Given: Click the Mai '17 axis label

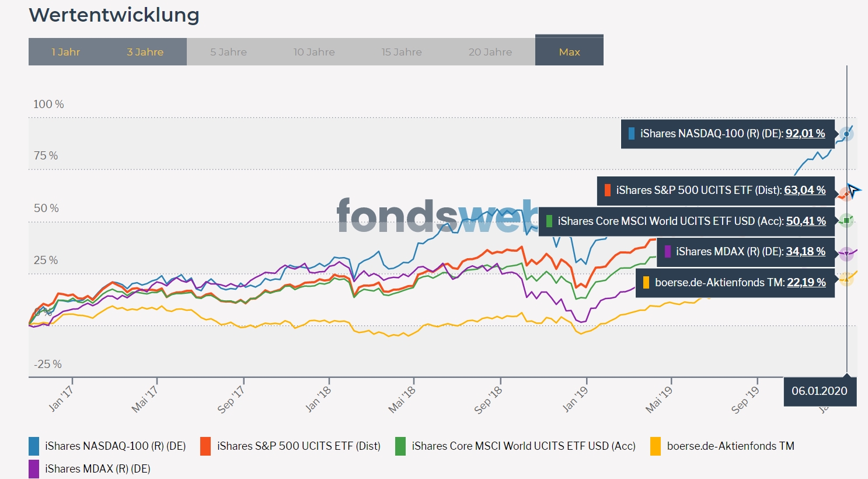Looking at the screenshot, I should pos(145,400).
